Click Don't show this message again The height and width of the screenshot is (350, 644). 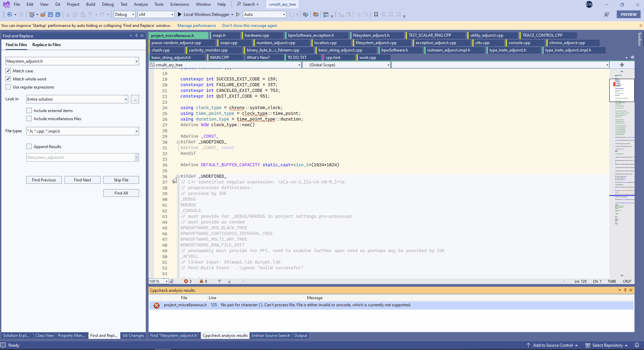(249, 25)
